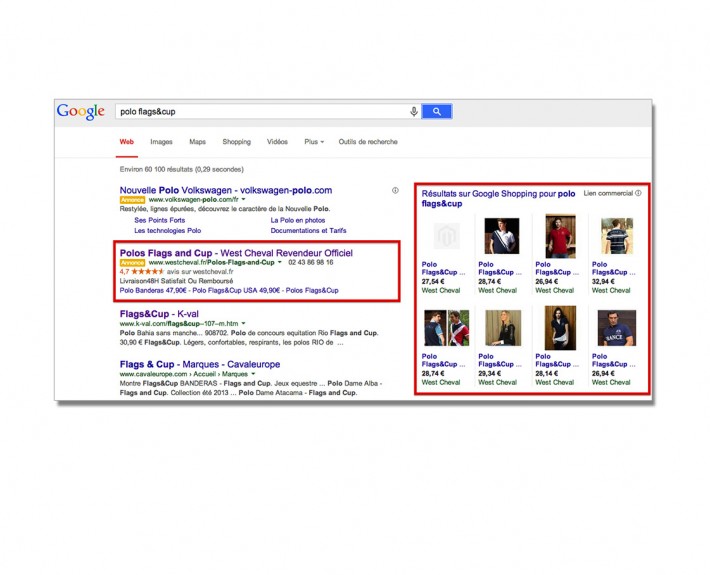Screen dimensions: 710x575
Task: Open Documentations et Tarifs sitelink
Action: click(308, 230)
